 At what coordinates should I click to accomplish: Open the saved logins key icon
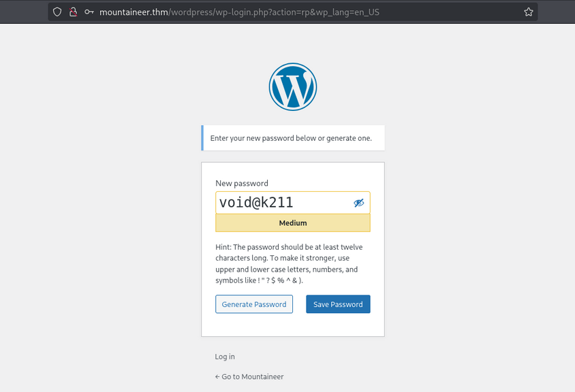tap(89, 12)
